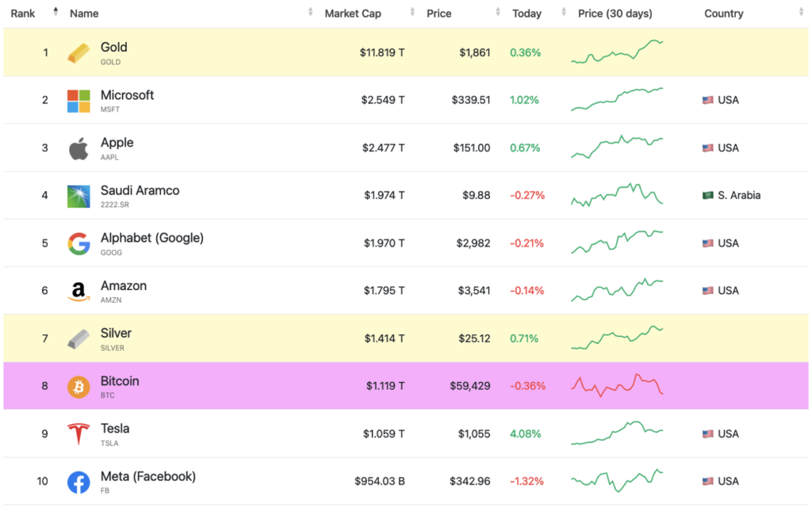
Task: Click the Google G logo icon
Action: [x=79, y=243]
